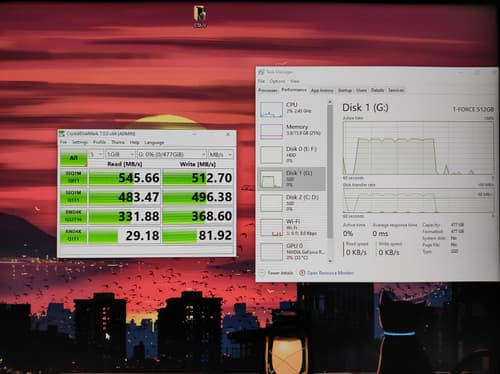
Task: Expand the test count dropdown
Action: point(96,154)
